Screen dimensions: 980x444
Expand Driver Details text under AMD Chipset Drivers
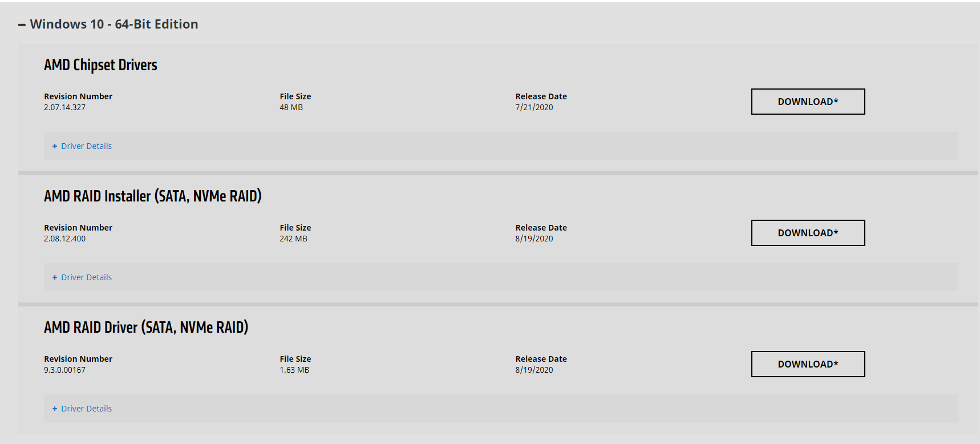coord(86,146)
